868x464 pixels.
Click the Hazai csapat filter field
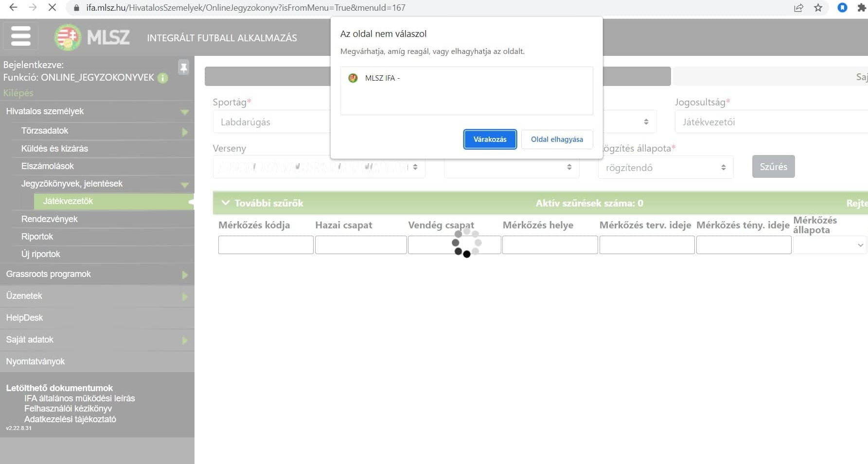coord(361,245)
